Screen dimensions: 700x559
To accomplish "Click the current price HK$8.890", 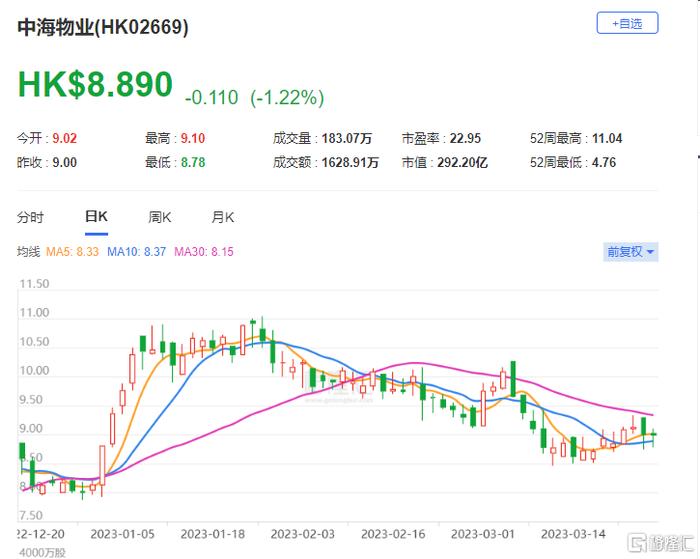I will (x=95, y=84).
